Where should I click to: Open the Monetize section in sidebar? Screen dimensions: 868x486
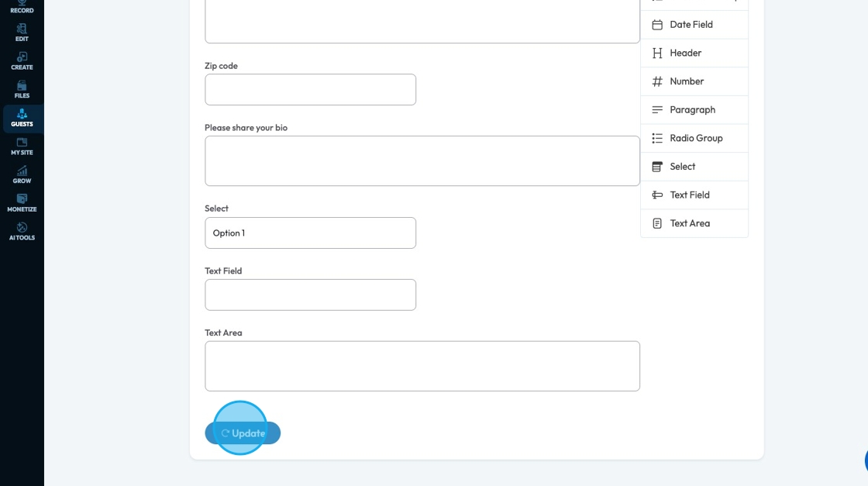point(22,202)
